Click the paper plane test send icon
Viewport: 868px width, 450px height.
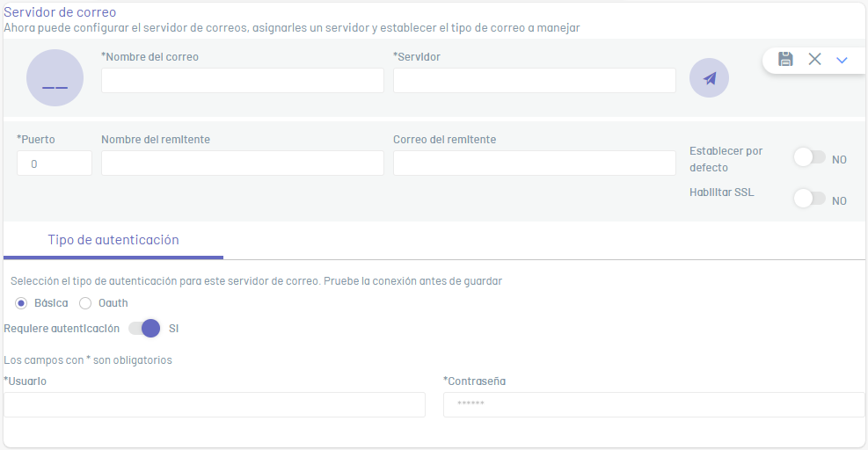click(x=709, y=78)
